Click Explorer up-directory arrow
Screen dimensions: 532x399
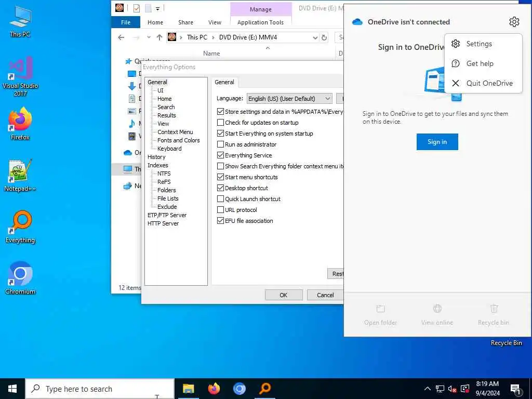[x=159, y=37]
